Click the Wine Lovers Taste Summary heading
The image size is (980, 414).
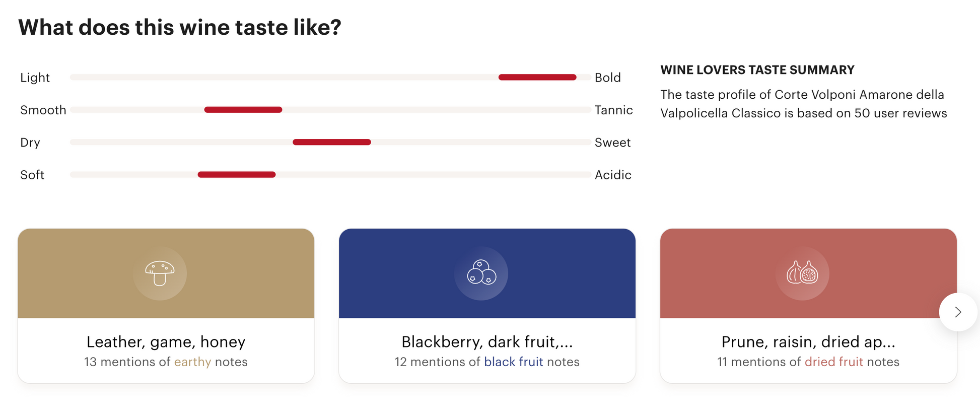coord(757,70)
